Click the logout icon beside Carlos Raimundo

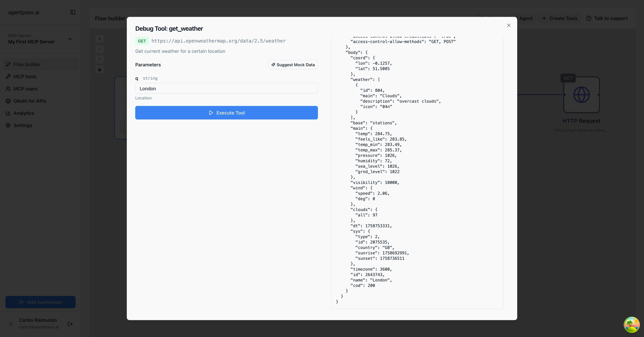pos(70,324)
